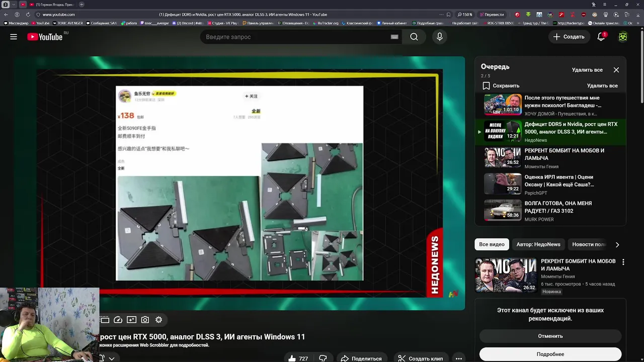
Task: Click Удалить все at the queue header
Action: [x=587, y=70]
